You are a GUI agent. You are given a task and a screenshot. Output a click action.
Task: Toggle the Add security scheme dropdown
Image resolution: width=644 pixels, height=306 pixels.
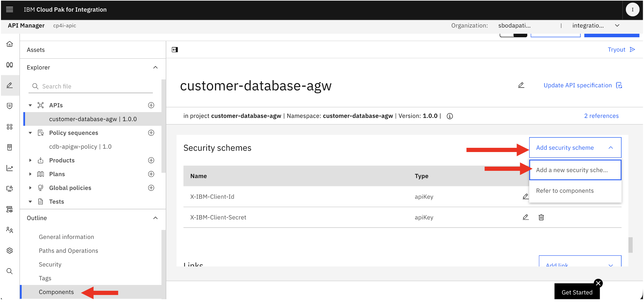point(575,148)
